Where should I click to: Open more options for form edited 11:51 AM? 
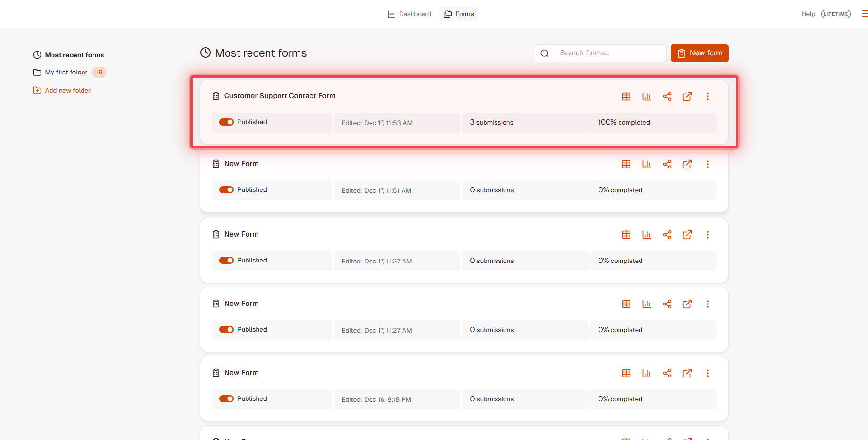[x=708, y=164]
